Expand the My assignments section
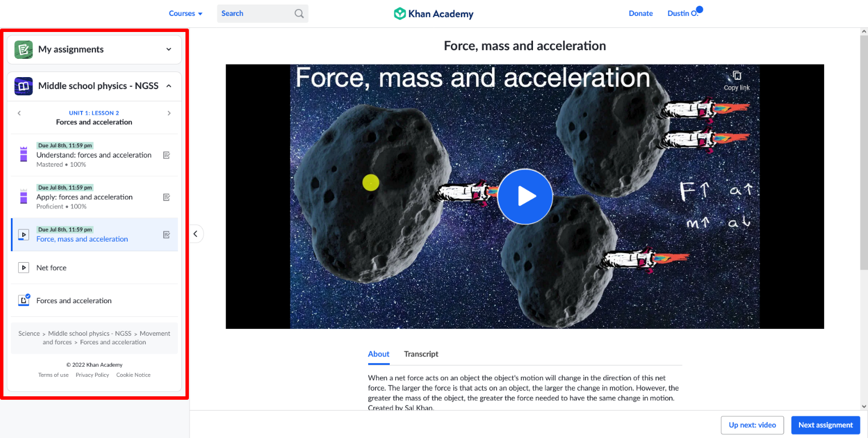The height and width of the screenshot is (438, 868). pos(168,49)
